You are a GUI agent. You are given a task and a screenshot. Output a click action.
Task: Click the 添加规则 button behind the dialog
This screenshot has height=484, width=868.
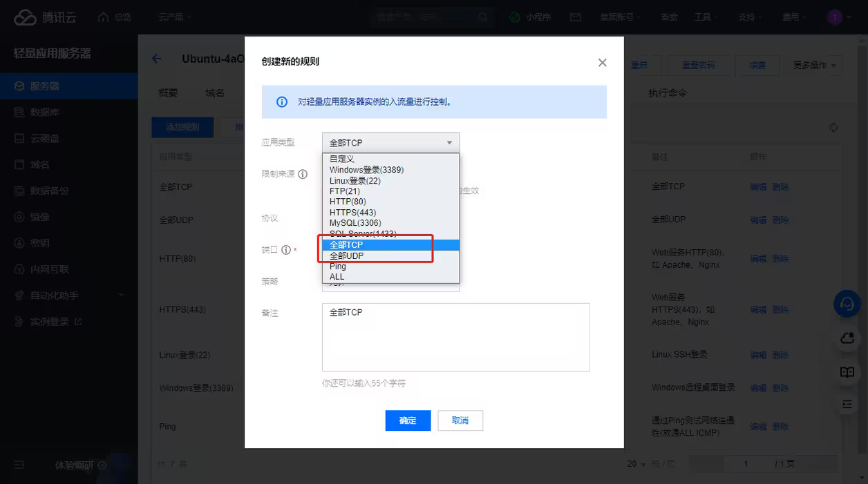(x=182, y=127)
